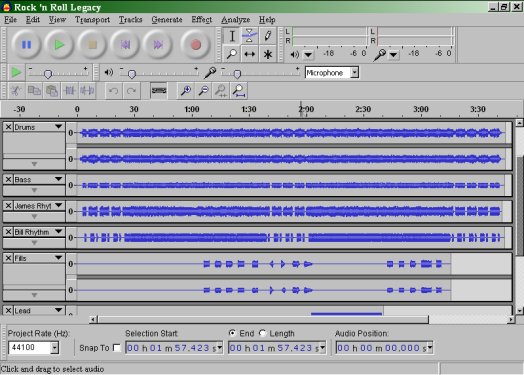
Task: Close the Fills track
Action: [8, 258]
